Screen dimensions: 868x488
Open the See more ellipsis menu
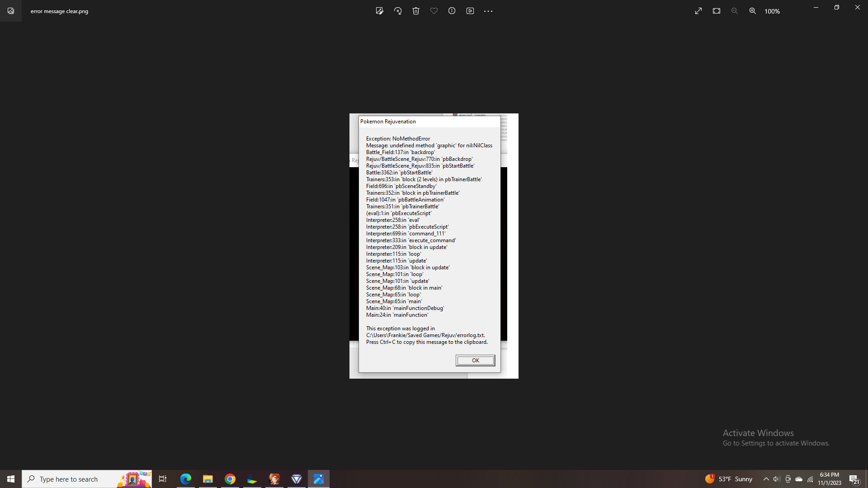[488, 11]
